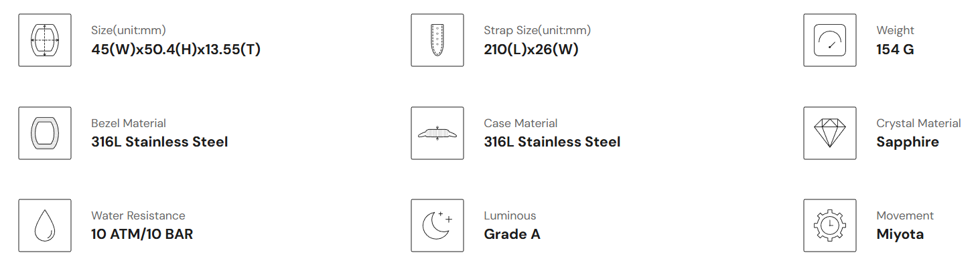980x269 pixels.
Task: Click the case material profile icon
Action: 437,132
